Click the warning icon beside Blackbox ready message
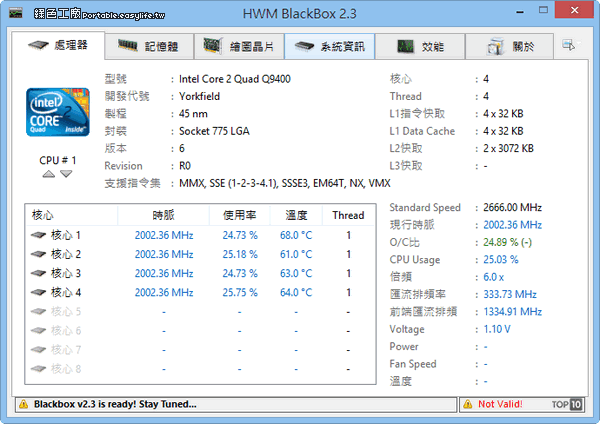 click(24, 404)
